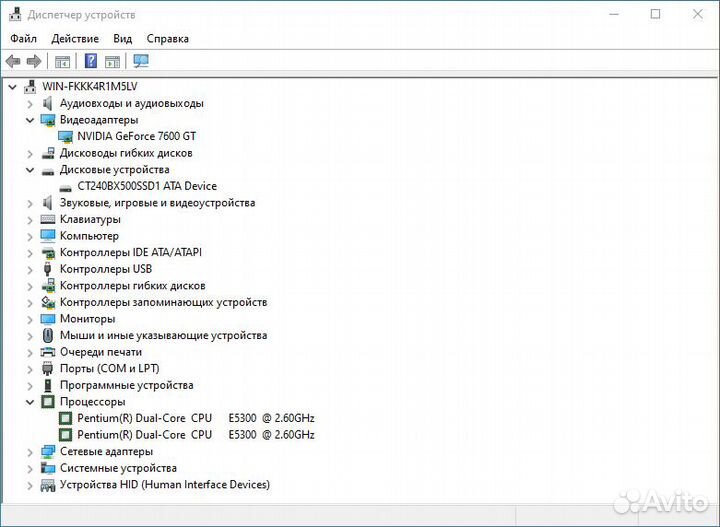
Task: Open the Файл menu
Action: pos(23,39)
